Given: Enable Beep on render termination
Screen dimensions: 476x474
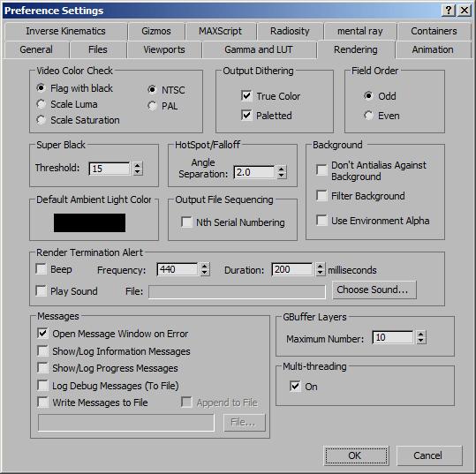Looking at the screenshot, I should click(x=41, y=269).
